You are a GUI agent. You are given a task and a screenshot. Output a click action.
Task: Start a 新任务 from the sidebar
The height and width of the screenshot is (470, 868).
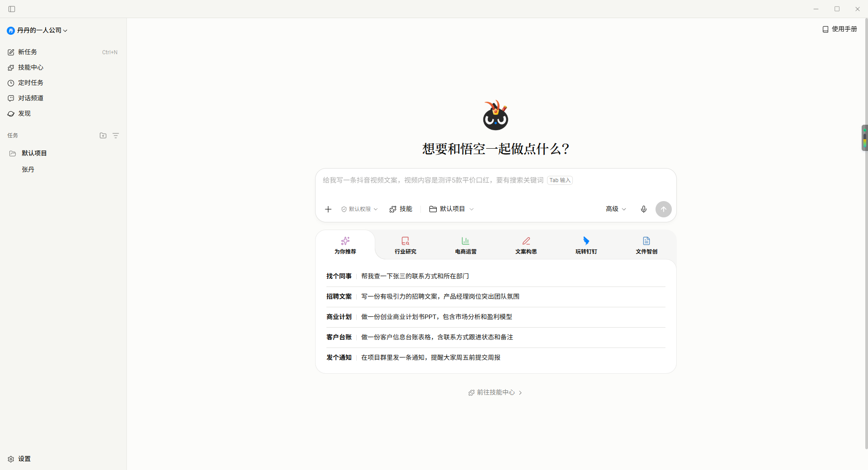click(63, 52)
